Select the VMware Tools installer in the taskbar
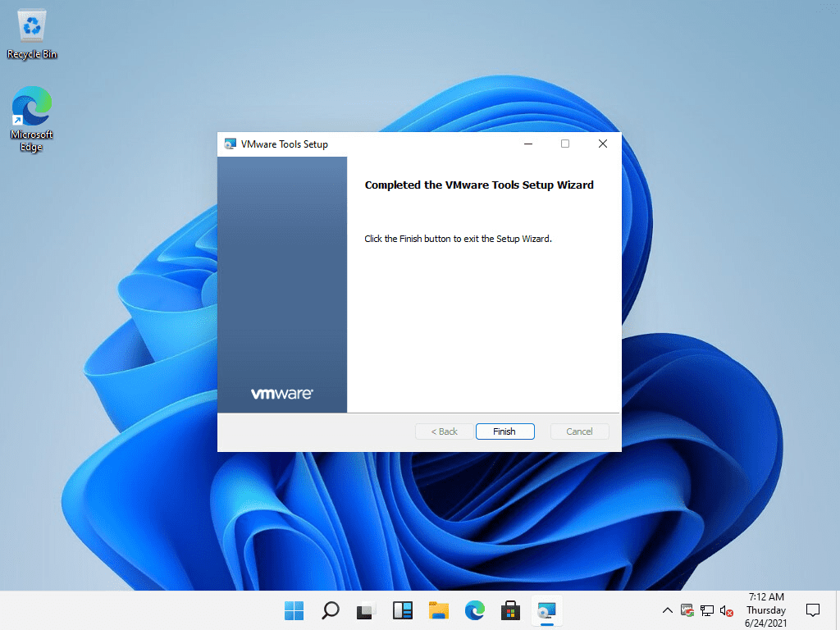 (546, 610)
